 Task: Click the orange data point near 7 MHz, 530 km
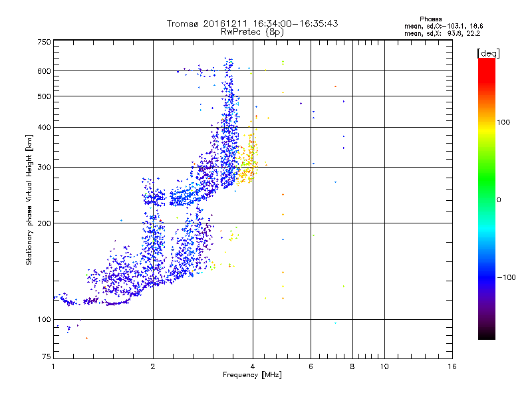click(335, 87)
